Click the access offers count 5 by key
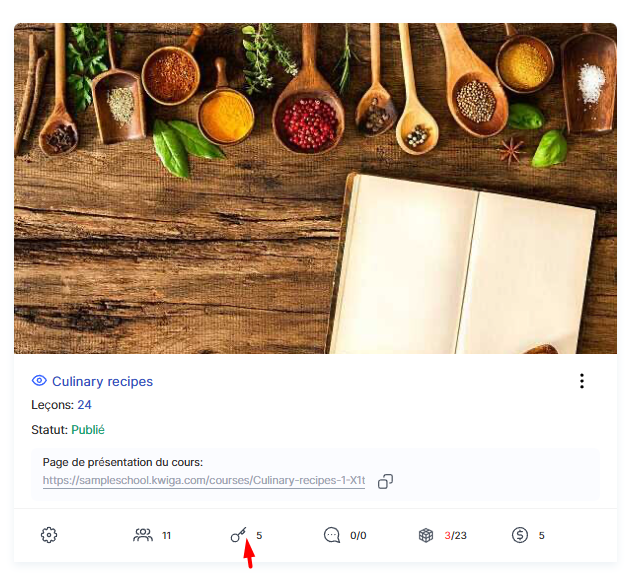 [259, 536]
